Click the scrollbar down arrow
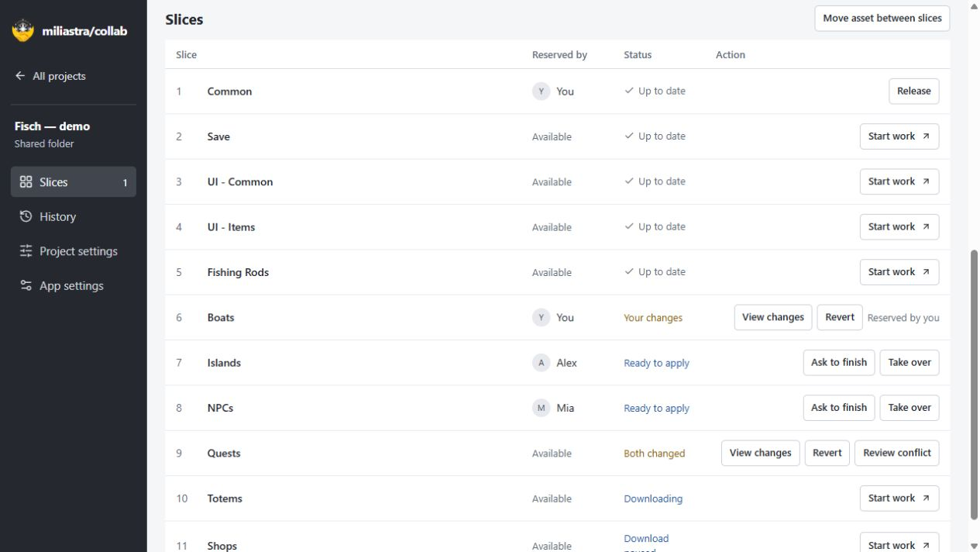The height and width of the screenshot is (552, 980). pyautogui.click(x=975, y=546)
